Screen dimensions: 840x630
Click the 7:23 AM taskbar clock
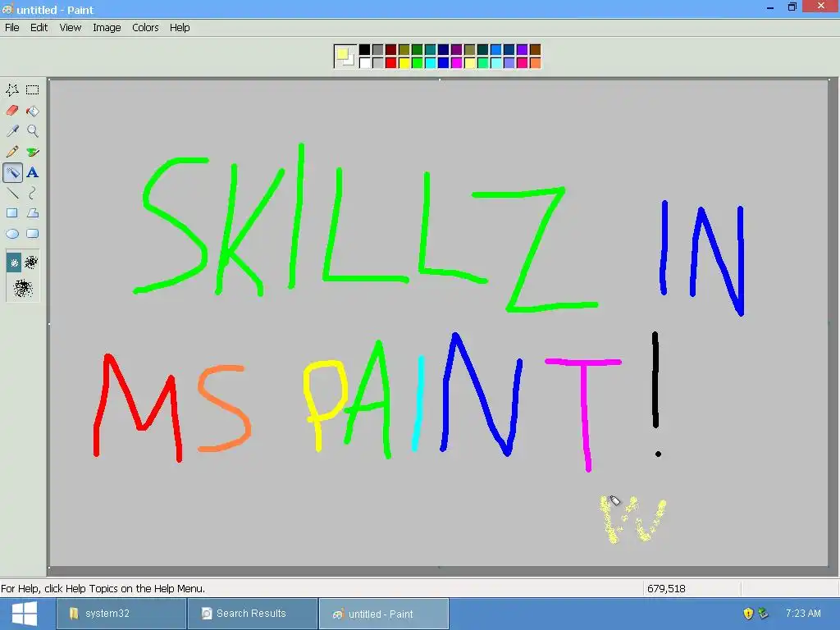[x=803, y=614]
